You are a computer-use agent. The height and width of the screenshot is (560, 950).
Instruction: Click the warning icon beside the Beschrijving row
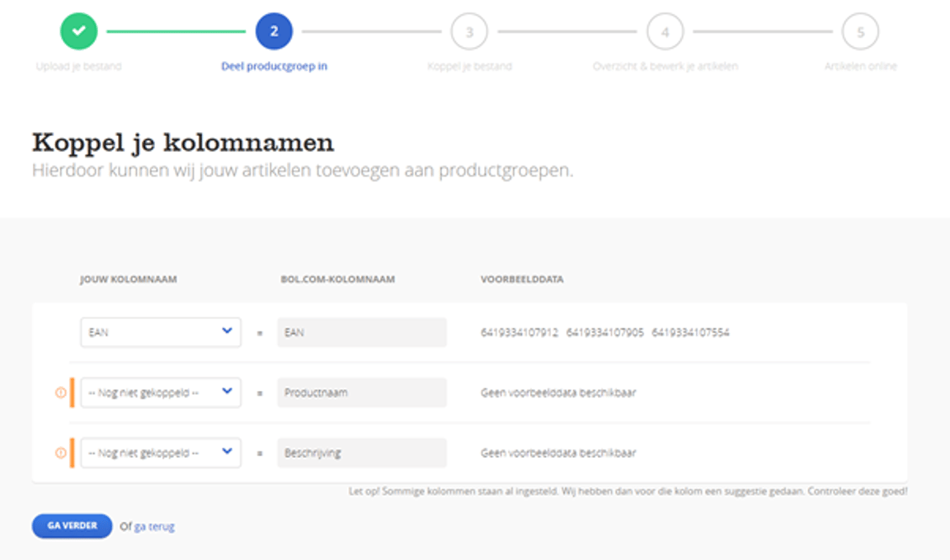tap(60, 453)
